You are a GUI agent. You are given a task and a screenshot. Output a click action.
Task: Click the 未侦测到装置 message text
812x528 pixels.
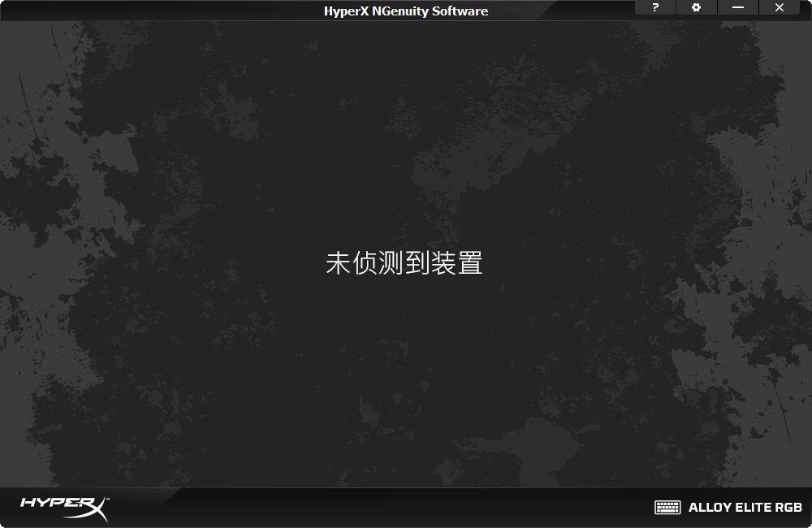(x=404, y=262)
